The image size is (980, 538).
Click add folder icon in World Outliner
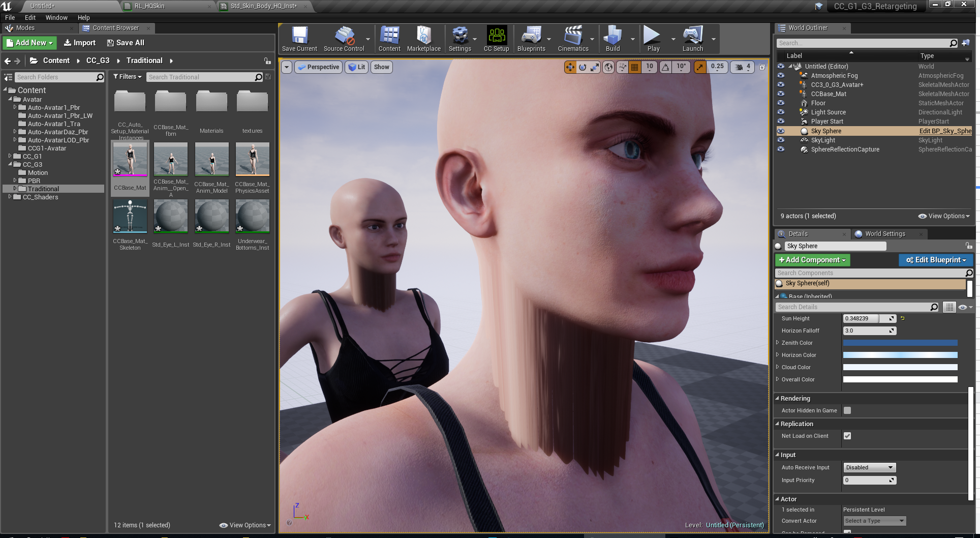click(965, 43)
